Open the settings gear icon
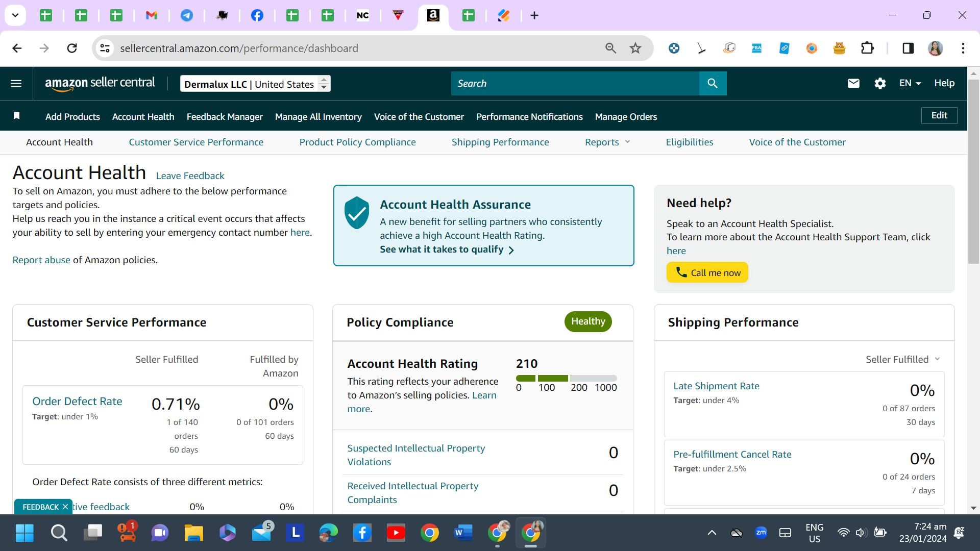 coord(880,83)
